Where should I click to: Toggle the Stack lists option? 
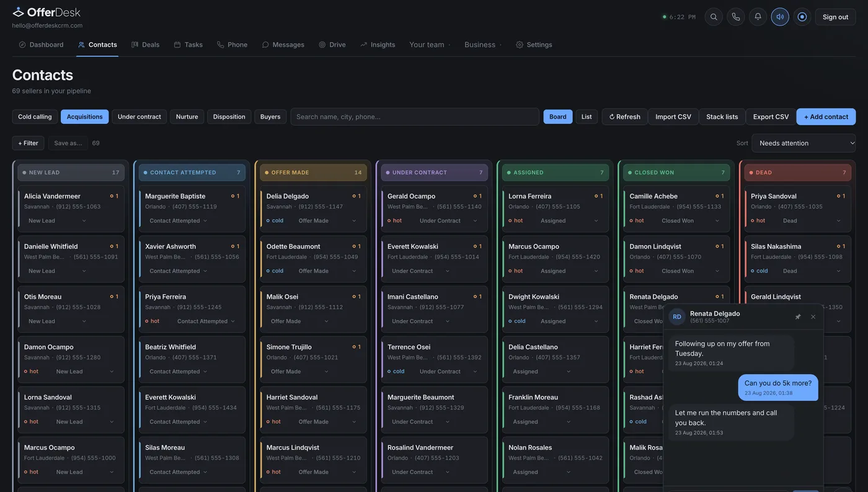click(722, 117)
